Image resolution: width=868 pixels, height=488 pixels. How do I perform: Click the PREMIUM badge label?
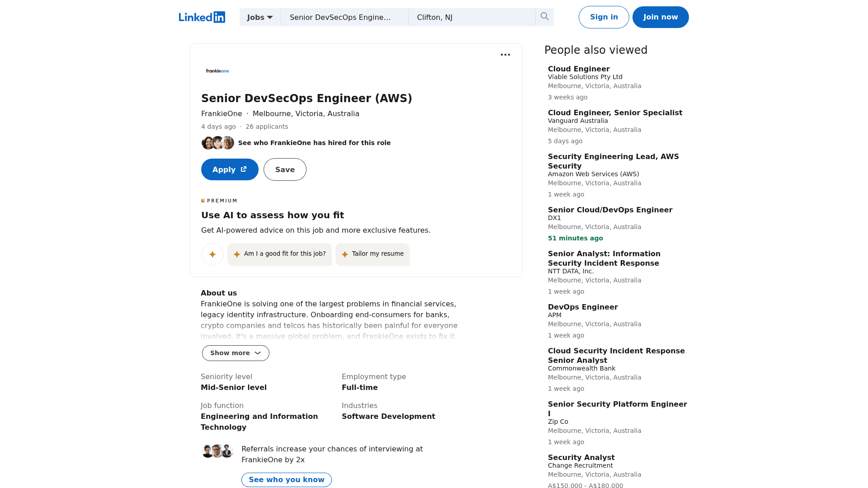tap(219, 201)
